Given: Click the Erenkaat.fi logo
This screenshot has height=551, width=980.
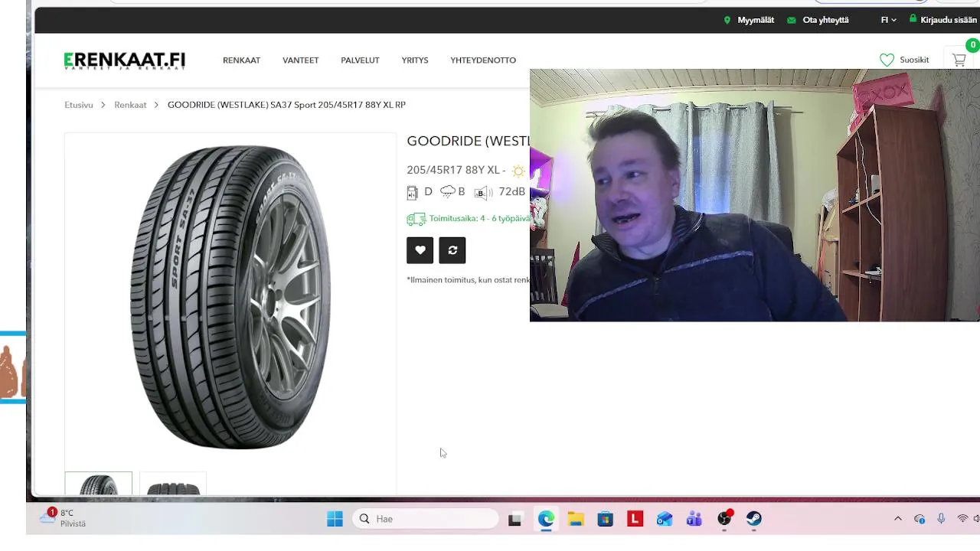Looking at the screenshot, I should pos(125,60).
